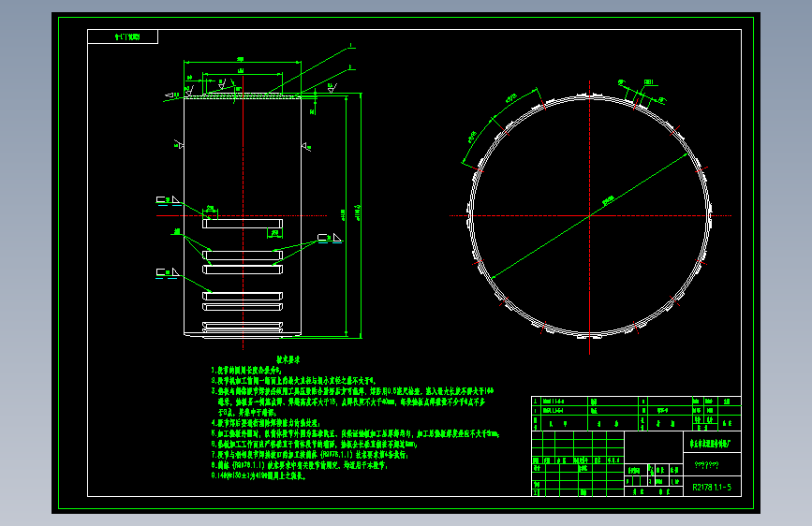Select the drawing number text "R2178 1.1-5"

pos(712,488)
